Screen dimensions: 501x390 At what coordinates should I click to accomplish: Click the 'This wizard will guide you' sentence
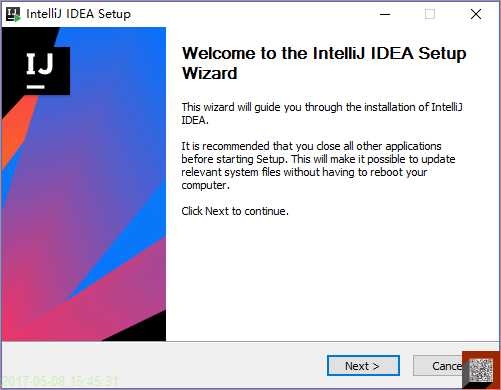tap(322, 114)
